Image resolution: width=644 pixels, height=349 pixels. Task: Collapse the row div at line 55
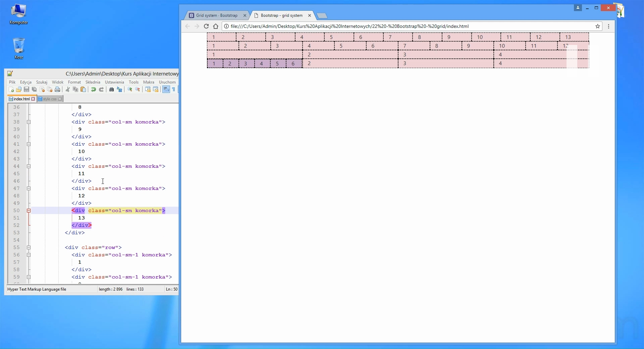[x=29, y=248]
